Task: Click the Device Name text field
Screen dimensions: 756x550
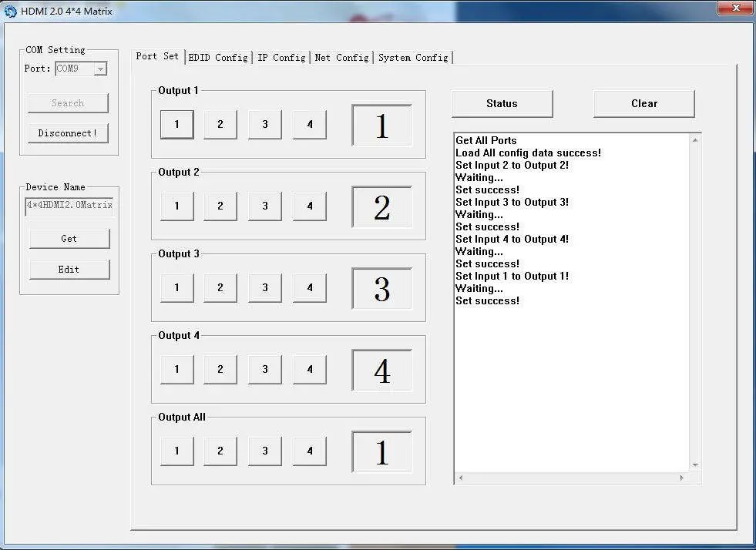Action: pyautogui.click(x=69, y=206)
